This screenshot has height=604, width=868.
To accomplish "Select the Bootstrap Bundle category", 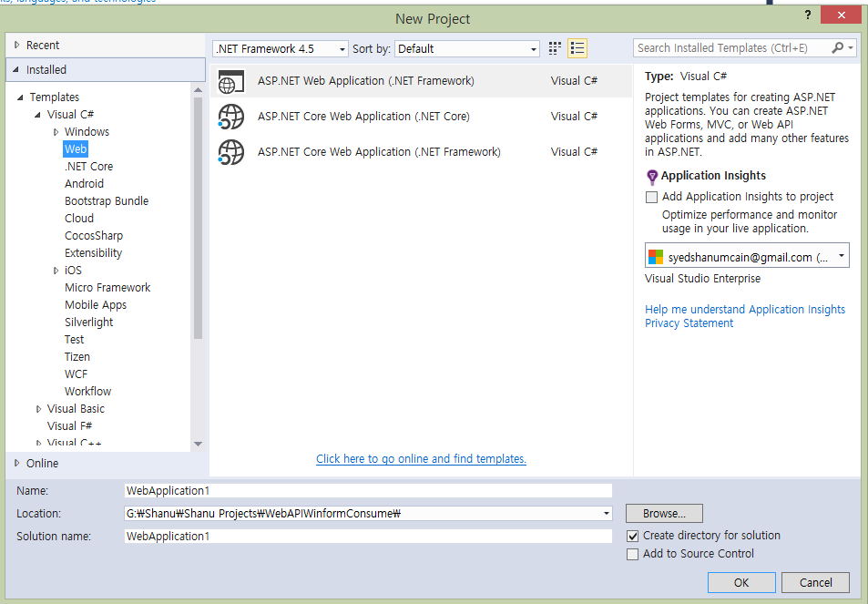I will [107, 201].
